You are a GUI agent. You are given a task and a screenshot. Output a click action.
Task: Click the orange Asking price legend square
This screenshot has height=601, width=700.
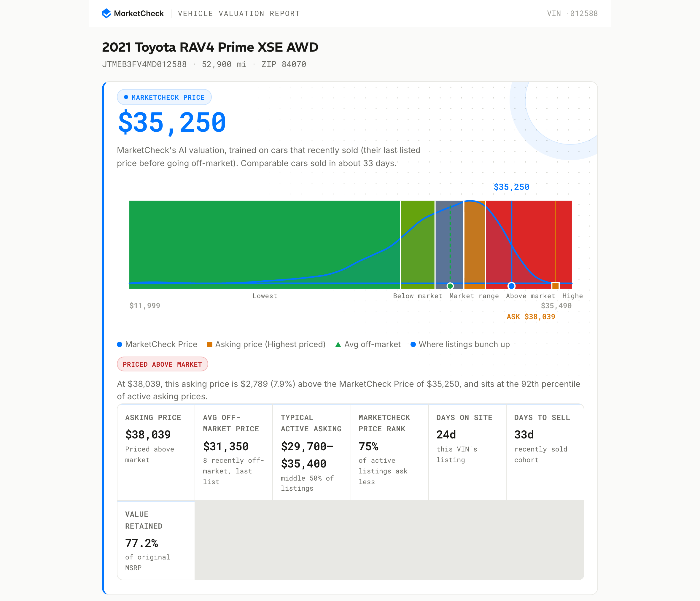(x=209, y=344)
